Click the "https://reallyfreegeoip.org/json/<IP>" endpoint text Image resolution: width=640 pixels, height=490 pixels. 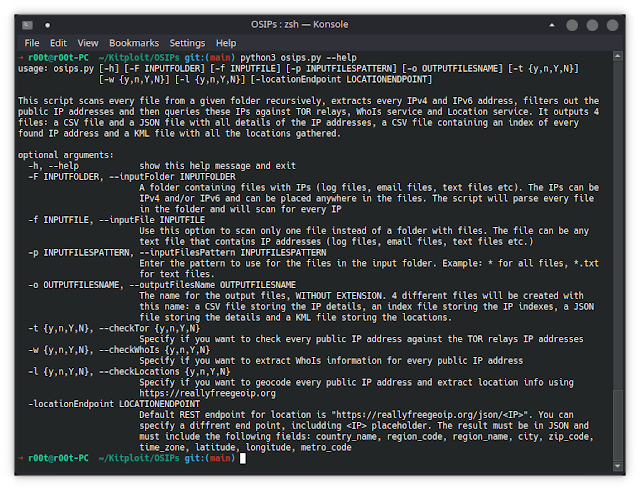point(432,415)
